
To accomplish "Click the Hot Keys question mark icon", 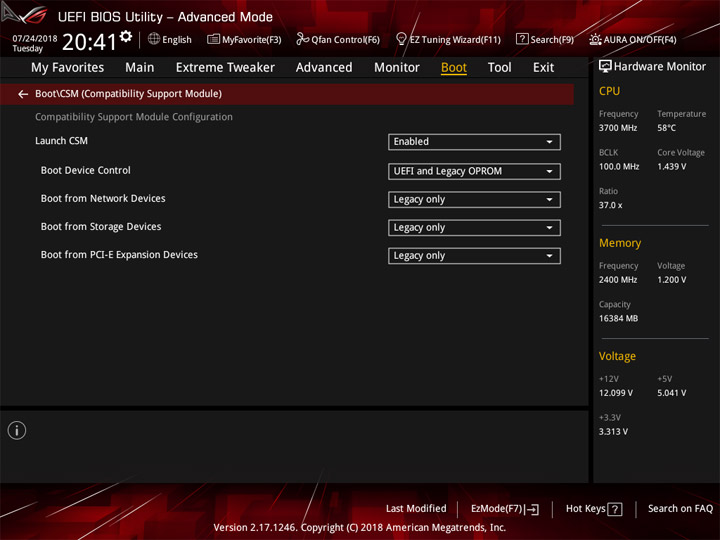I will point(615,509).
